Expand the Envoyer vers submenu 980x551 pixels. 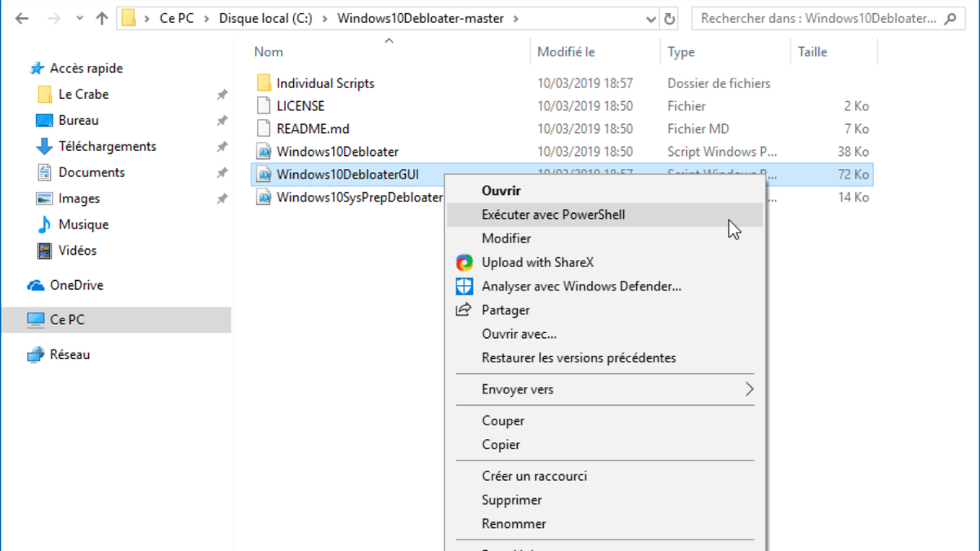coord(605,389)
